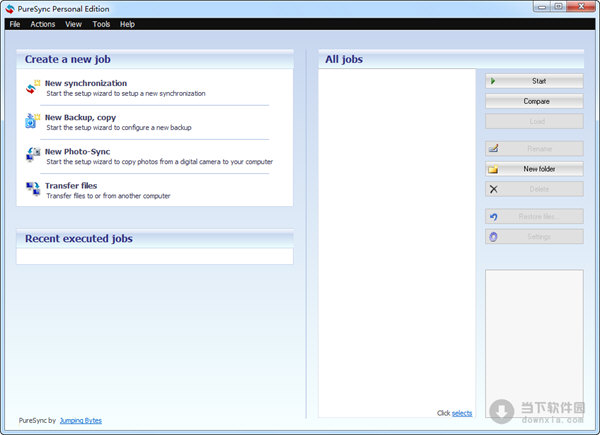The height and width of the screenshot is (435, 600).
Task: Click the Restore files button label
Action: 539,217
